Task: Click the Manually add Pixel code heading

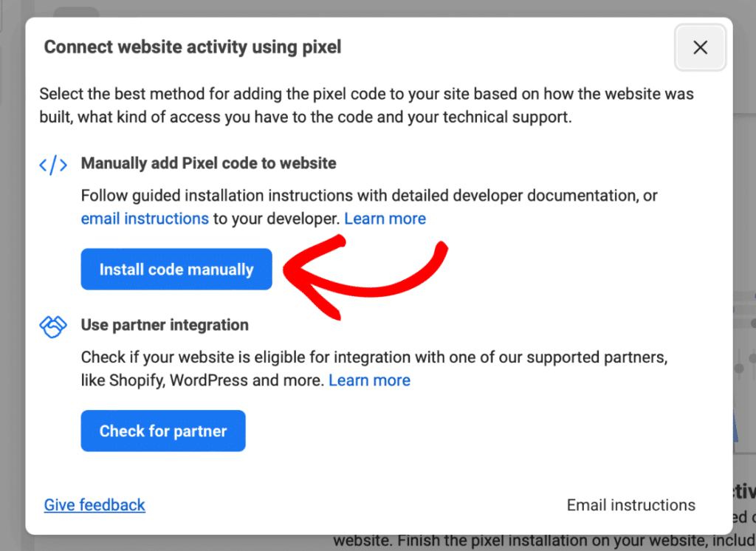Action: coord(208,163)
